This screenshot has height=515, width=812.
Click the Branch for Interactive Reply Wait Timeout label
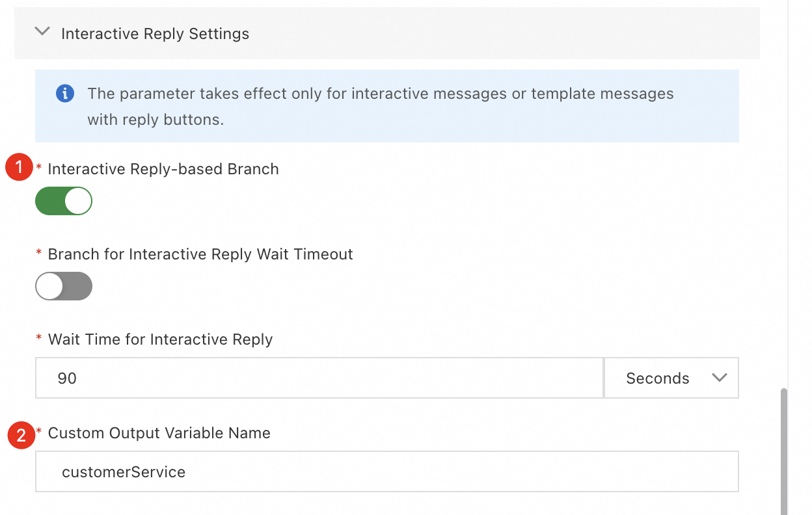click(x=200, y=254)
